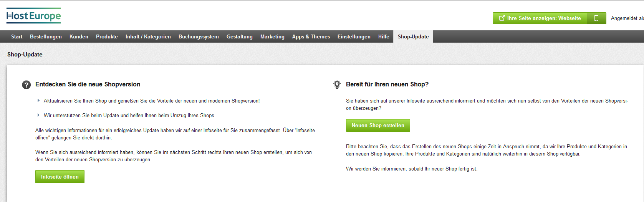Click the 'Wir werden Sie informieren' sentence
Image resolution: width=644 pixels, height=202 pixels.
412,169
